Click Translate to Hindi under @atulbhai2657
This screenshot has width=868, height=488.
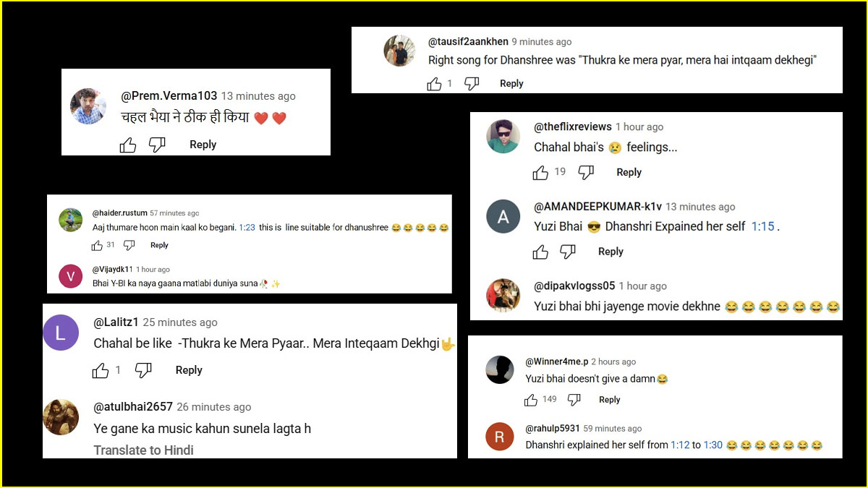coord(143,450)
